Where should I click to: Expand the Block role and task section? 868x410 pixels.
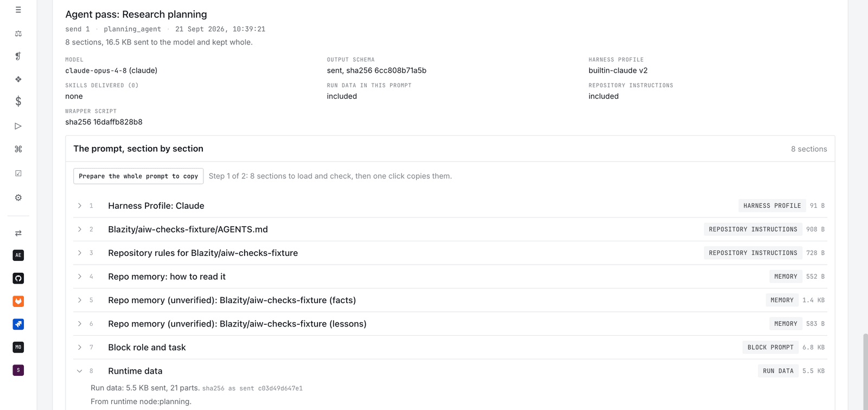[x=80, y=347]
